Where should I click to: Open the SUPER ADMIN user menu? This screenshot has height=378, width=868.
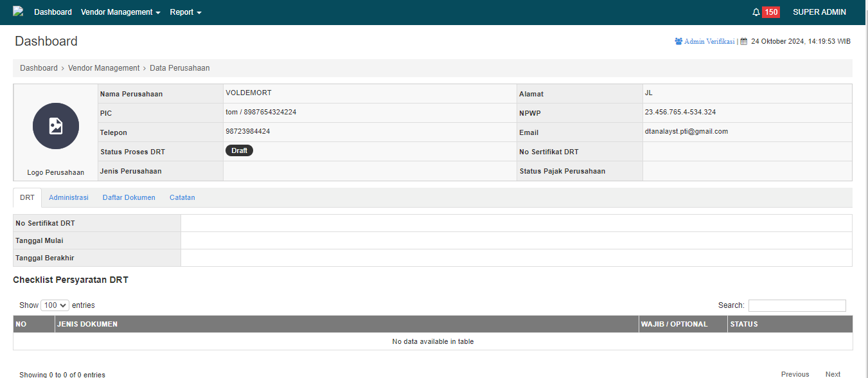coord(819,12)
